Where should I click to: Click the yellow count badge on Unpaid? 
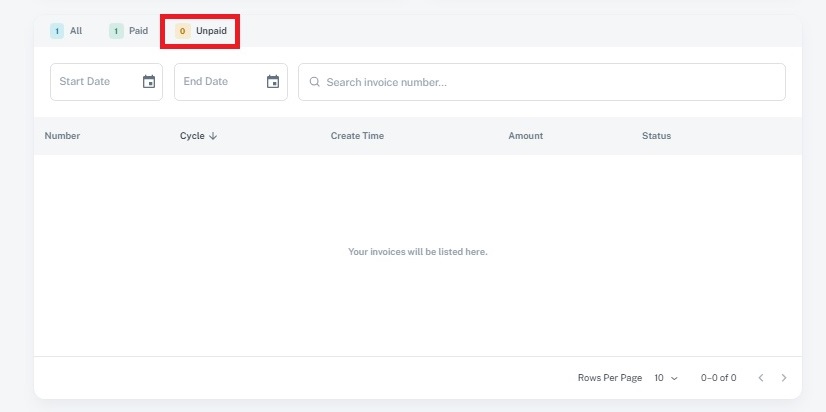(182, 31)
